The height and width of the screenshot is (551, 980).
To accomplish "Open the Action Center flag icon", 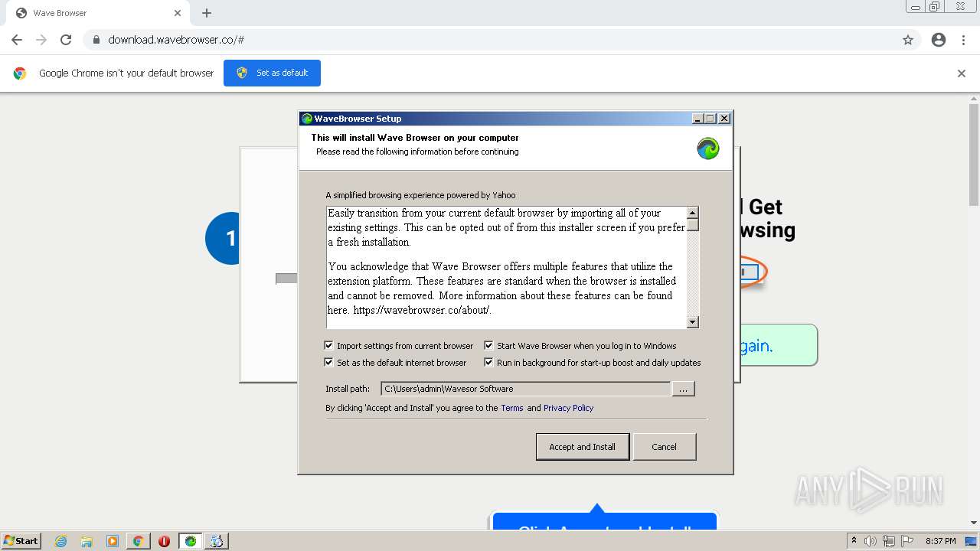I will (907, 541).
